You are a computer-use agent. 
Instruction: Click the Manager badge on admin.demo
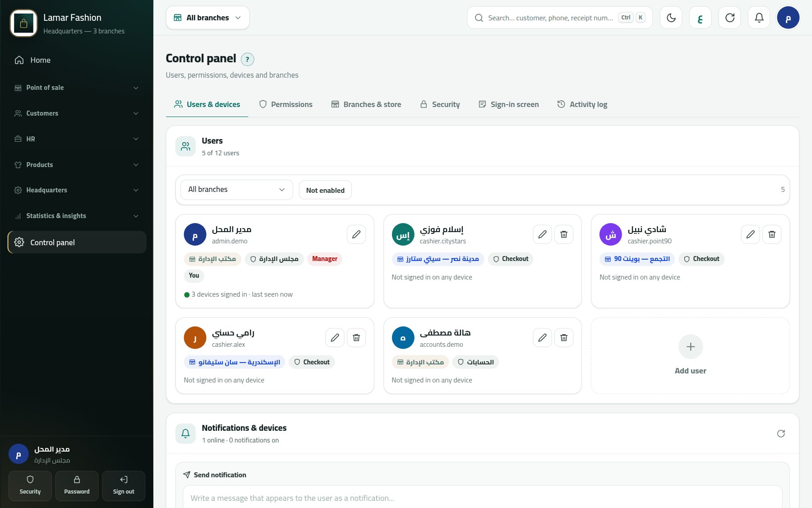325,259
